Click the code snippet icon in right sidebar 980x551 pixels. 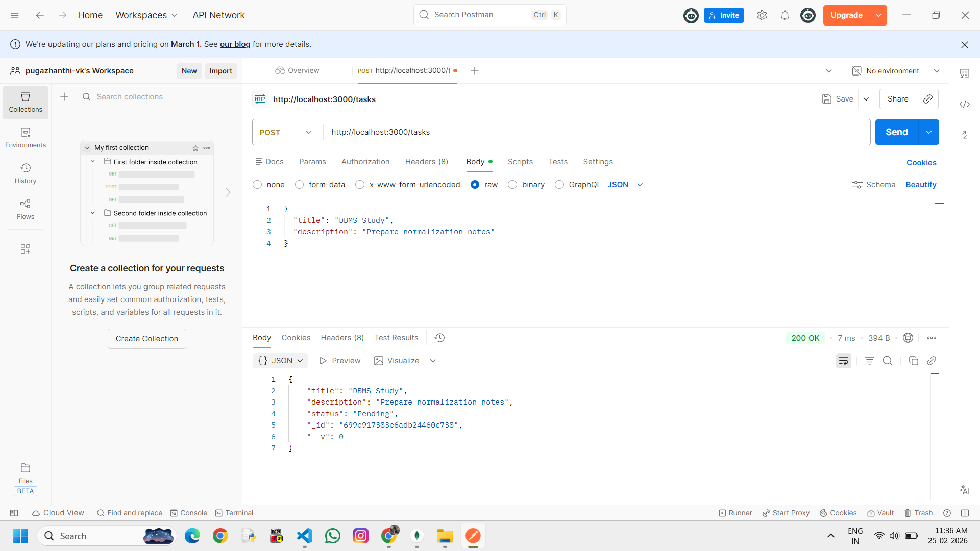(964, 104)
